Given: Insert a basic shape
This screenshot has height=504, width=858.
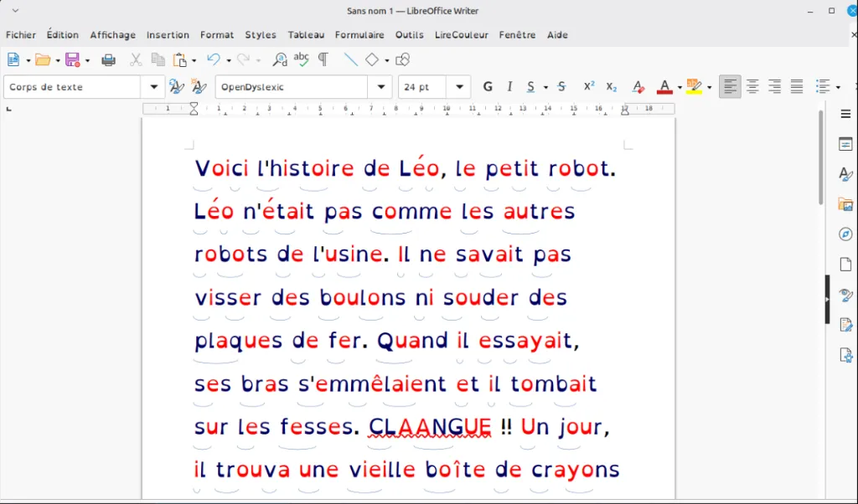Looking at the screenshot, I should coord(371,59).
